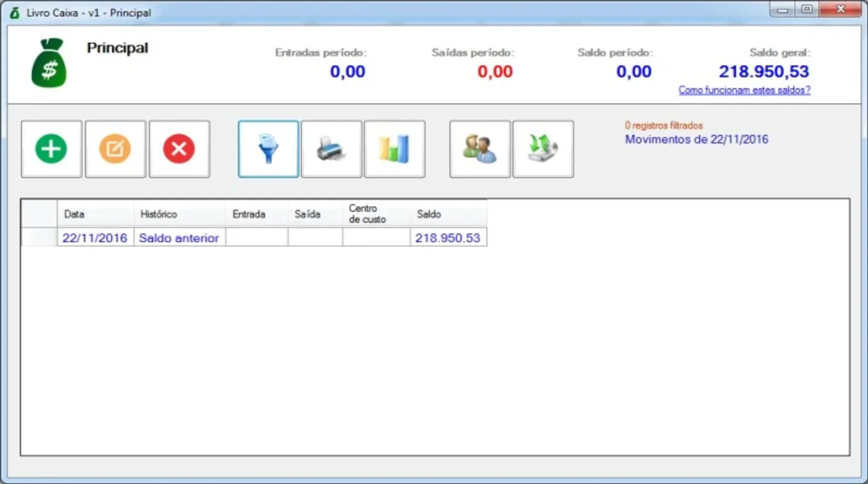868x484 pixels.
Task: Click the Saída column header
Action: [315, 214]
